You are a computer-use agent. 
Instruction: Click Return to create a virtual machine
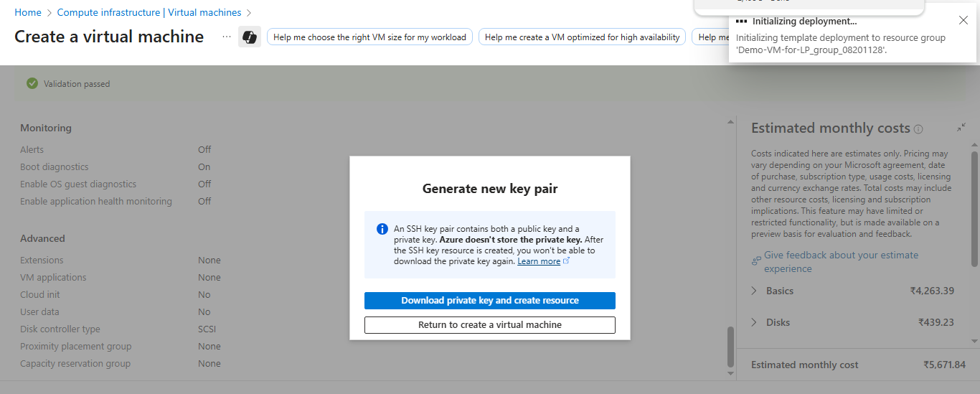pos(489,325)
